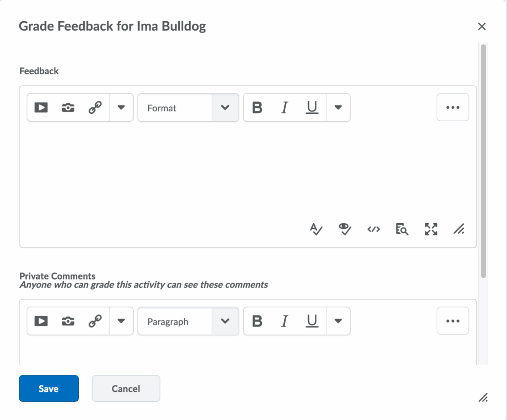This screenshot has height=420, width=507.
Task: Click the Insert Image camera icon in Feedback editor
Action: click(x=68, y=108)
